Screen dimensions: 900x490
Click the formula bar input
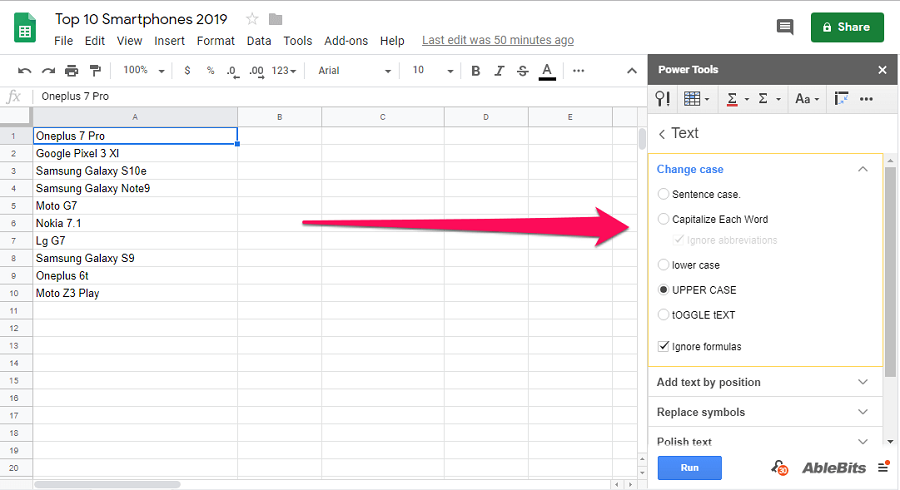click(339, 96)
